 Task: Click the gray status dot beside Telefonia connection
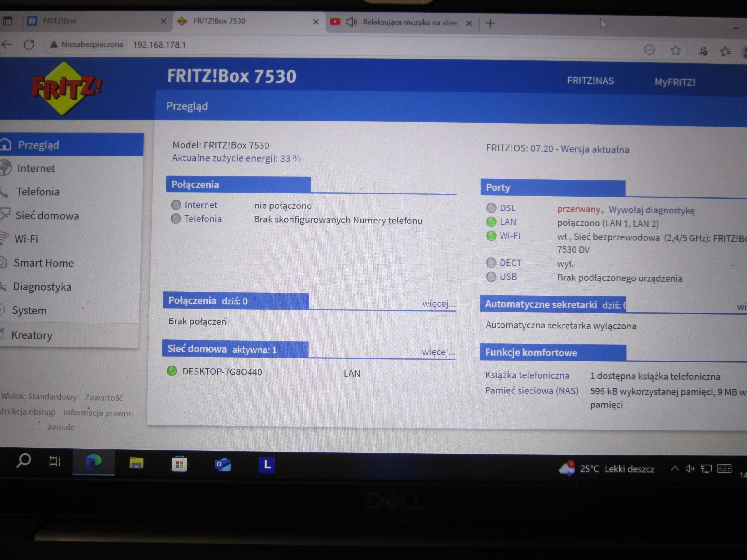click(176, 218)
